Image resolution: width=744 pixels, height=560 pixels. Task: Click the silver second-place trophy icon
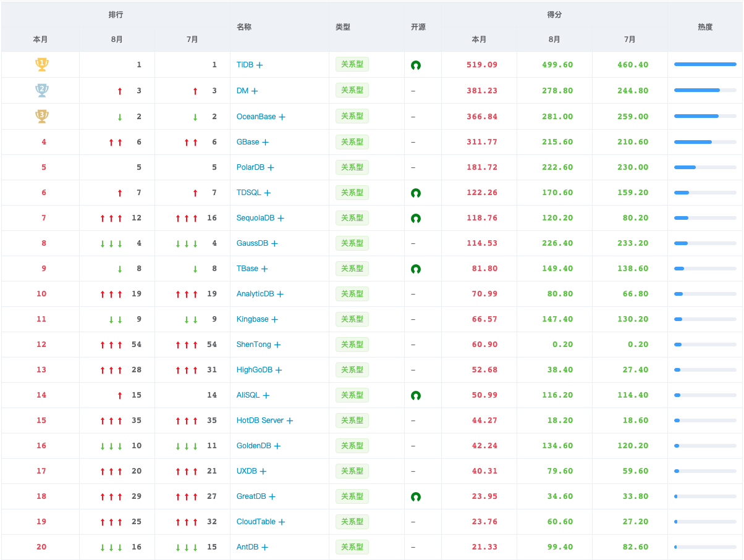pyautogui.click(x=41, y=90)
